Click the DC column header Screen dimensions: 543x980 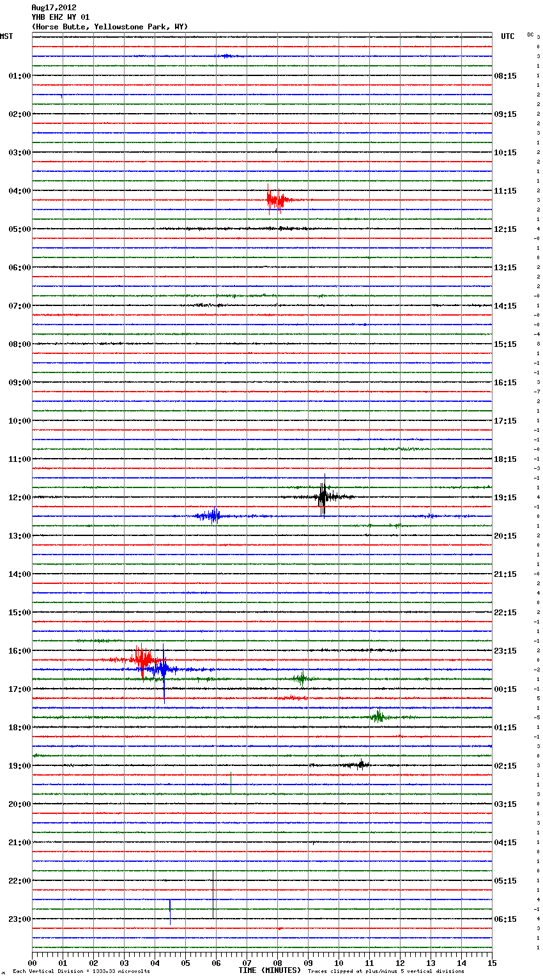pos(530,34)
